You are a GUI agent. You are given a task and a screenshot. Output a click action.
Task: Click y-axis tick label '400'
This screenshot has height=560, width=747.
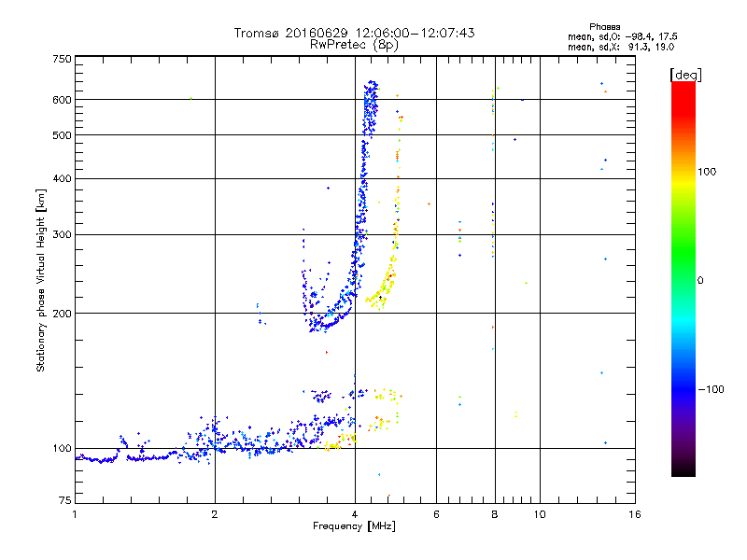(62, 178)
